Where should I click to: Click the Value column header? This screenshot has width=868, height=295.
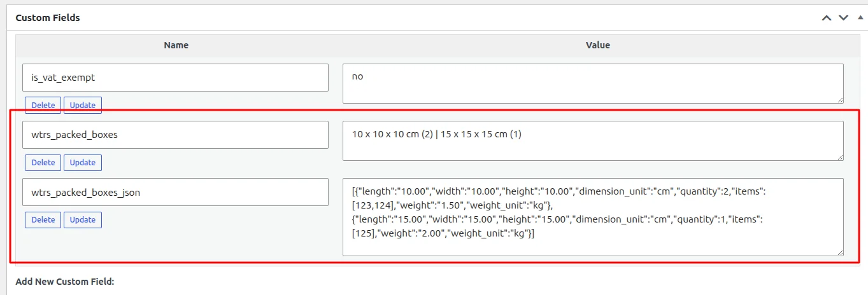point(598,45)
